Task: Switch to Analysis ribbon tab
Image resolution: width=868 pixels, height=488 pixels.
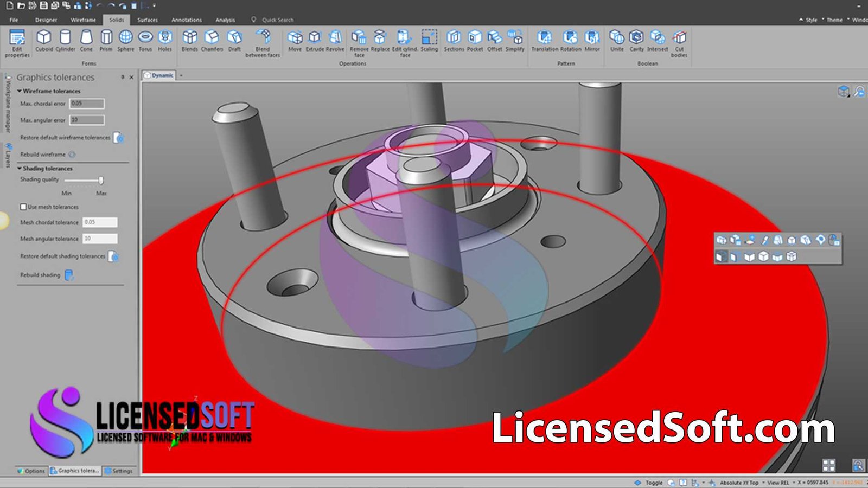Action: point(225,20)
